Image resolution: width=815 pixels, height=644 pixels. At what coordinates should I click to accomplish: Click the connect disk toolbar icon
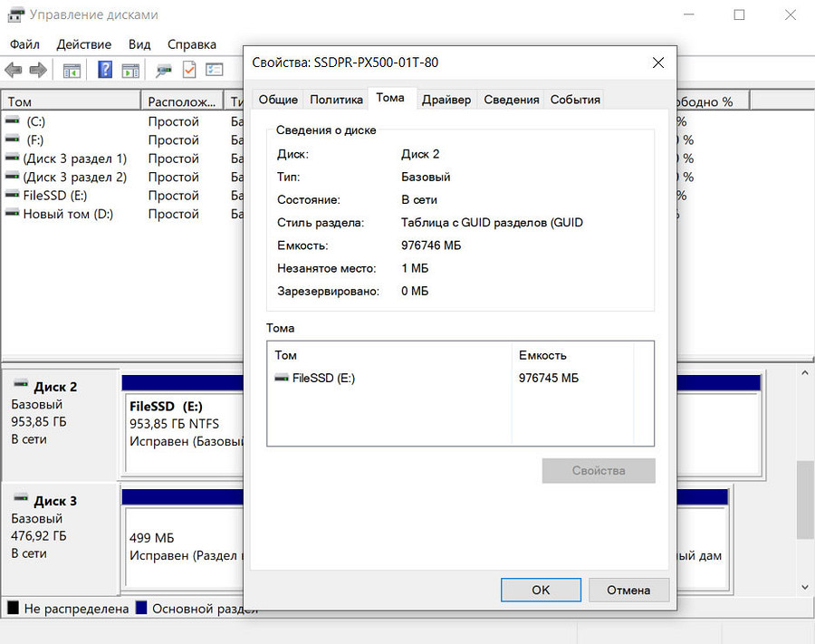click(x=163, y=70)
